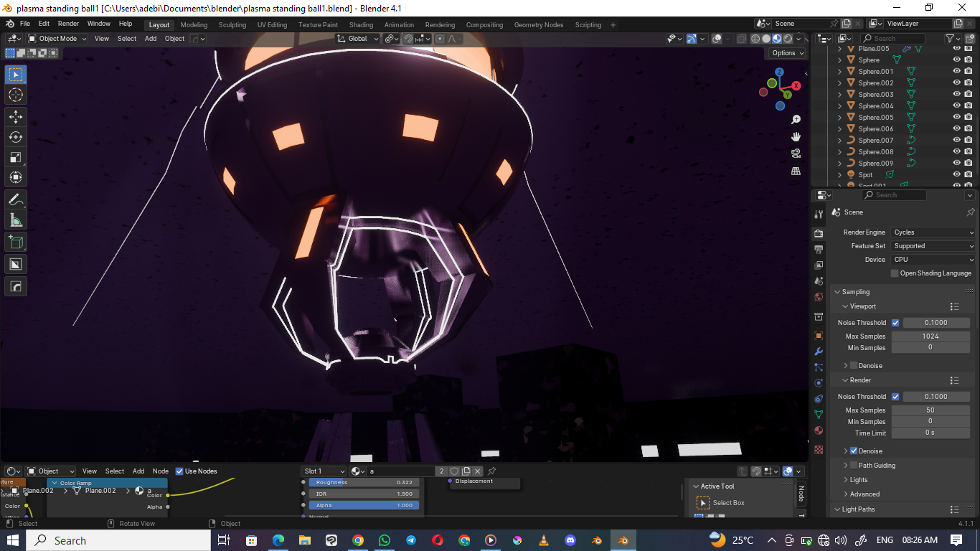
Task: Open the Material properties tab
Action: [819, 430]
